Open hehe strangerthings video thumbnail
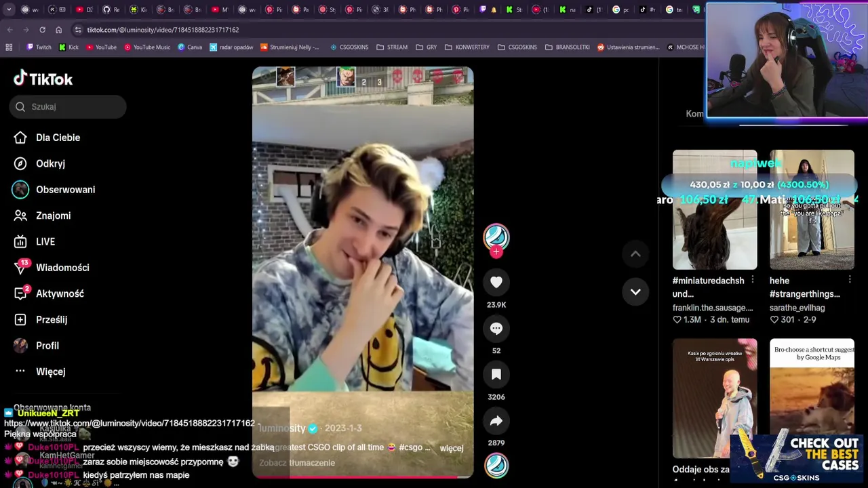Image resolution: width=868 pixels, height=488 pixels. (812, 209)
